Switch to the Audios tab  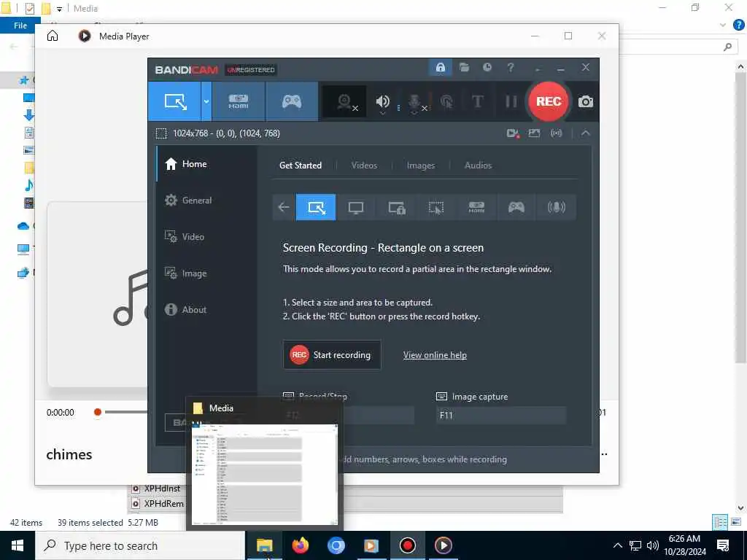(478, 166)
